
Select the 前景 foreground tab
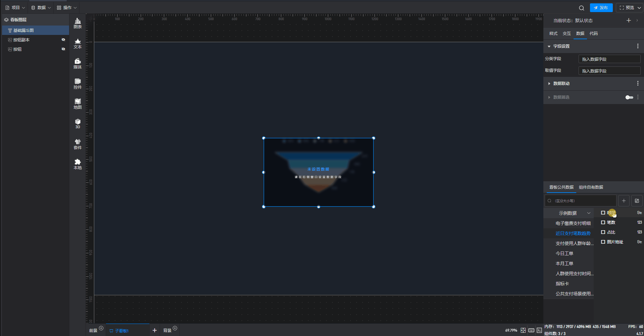[x=93, y=331]
